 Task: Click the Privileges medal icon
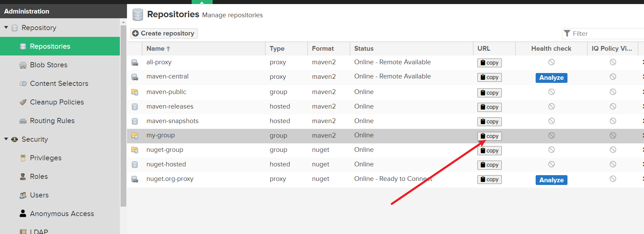pos(23,158)
